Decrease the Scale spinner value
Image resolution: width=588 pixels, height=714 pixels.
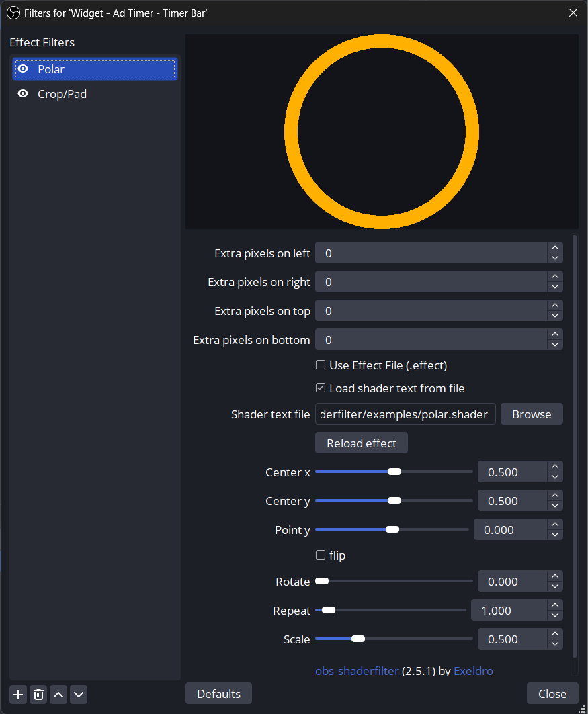tap(554, 645)
